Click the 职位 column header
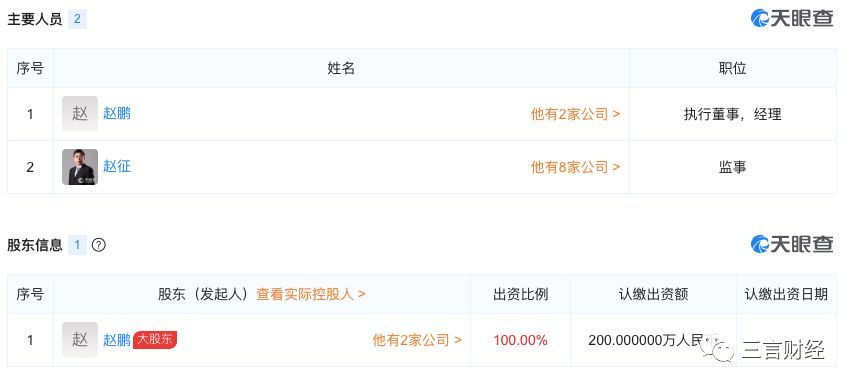The image size is (852, 387). [x=732, y=68]
